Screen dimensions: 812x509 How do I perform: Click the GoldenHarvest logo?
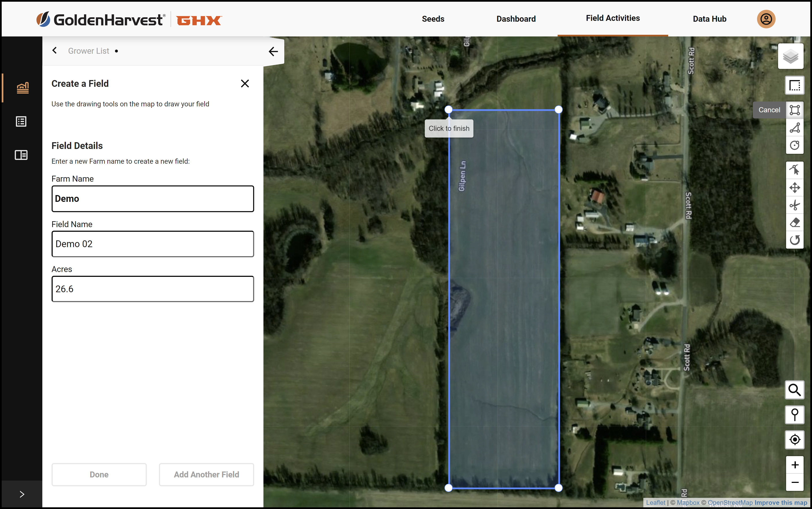click(x=101, y=20)
